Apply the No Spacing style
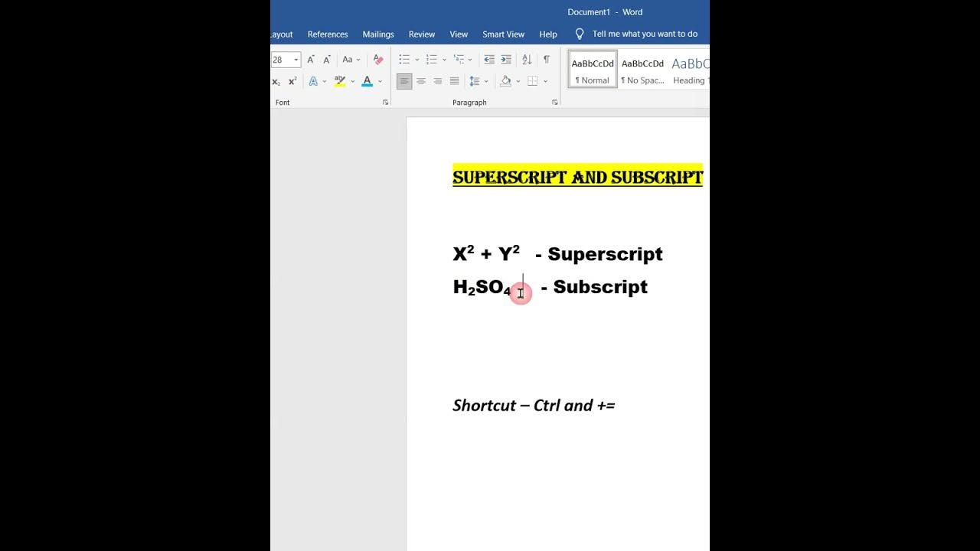980x551 pixels. point(642,70)
